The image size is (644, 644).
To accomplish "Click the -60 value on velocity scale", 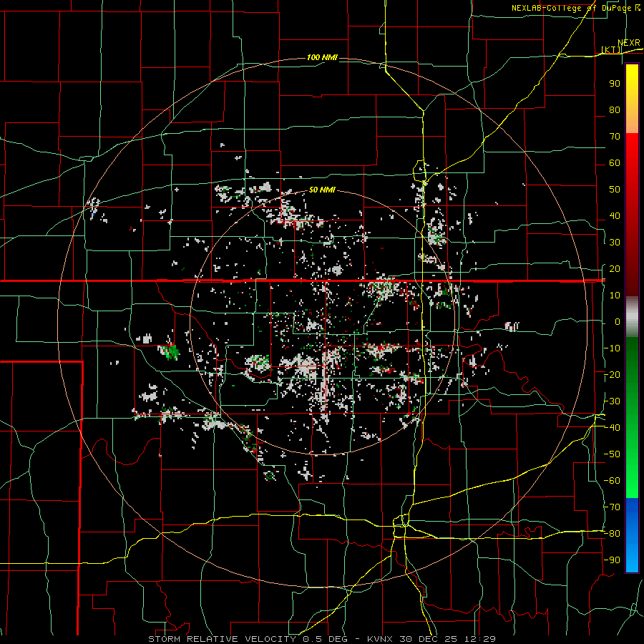I will pyautogui.click(x=612, y=481).
